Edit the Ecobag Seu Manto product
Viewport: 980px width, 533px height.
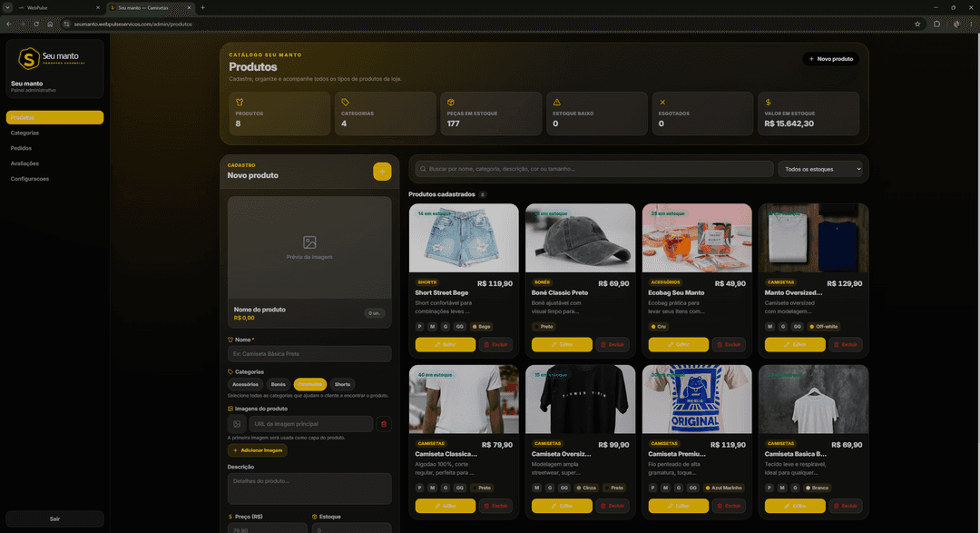coord(678,345)
